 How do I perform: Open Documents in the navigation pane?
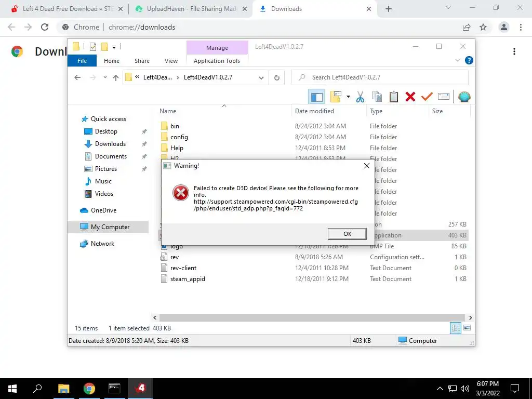[x=111, y=156]
